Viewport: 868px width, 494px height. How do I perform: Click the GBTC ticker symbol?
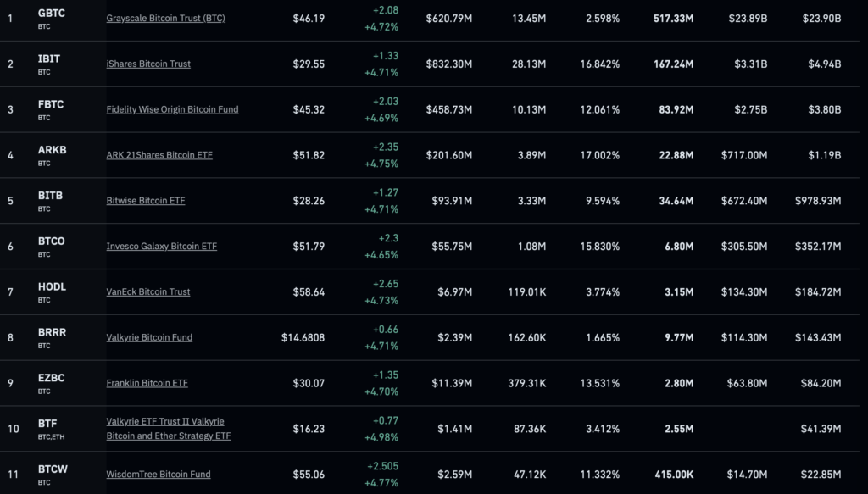(52, 14)
